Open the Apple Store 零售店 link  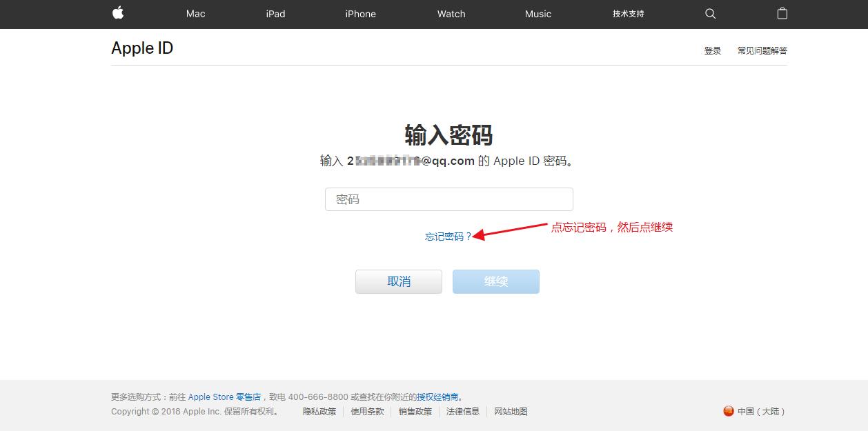(x=225, y=397)
